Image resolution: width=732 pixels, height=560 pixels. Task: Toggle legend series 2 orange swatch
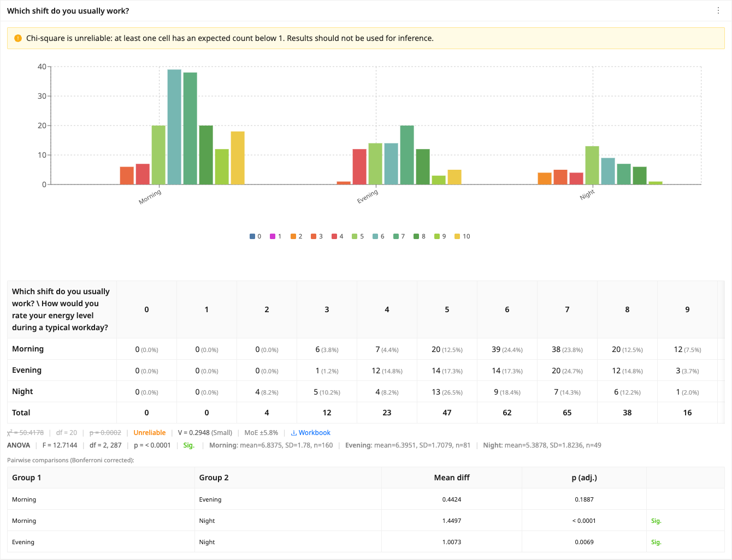coord(293,236)
